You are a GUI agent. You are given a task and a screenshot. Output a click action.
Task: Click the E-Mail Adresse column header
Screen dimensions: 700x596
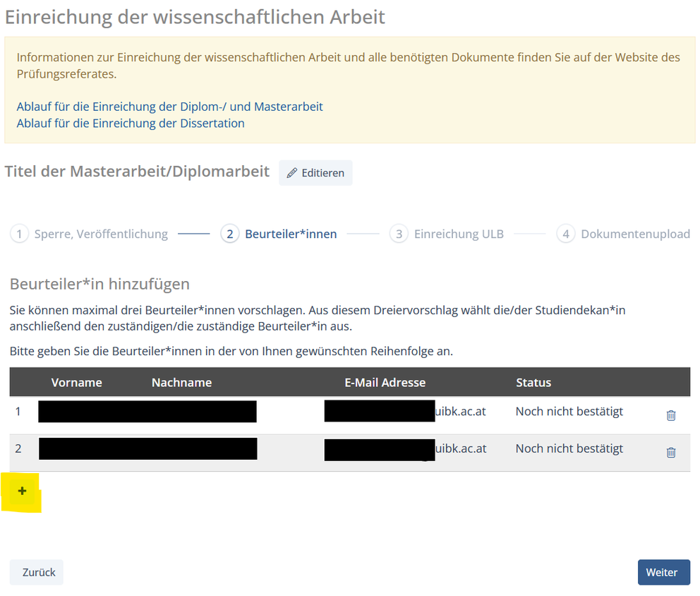[x=385, y=382]
